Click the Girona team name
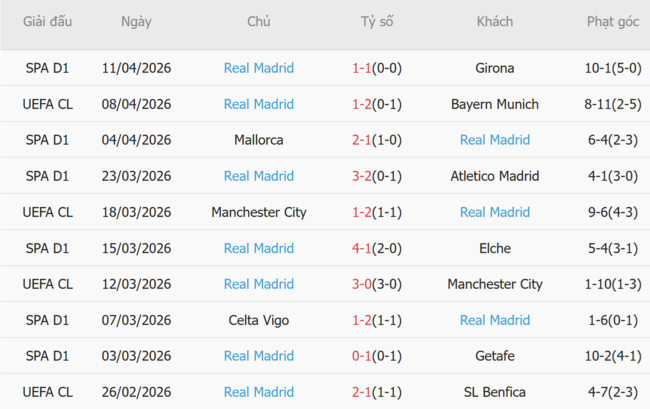The height and width of the screenshot is (409, 650). tap(495, 68)
